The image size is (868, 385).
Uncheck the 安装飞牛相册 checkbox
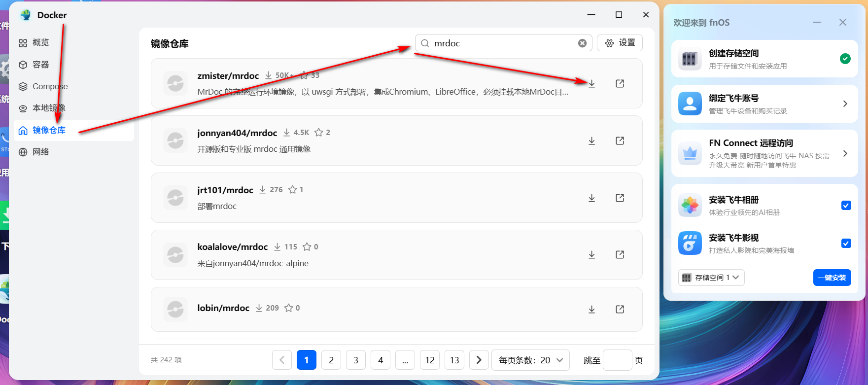point(846,206)
